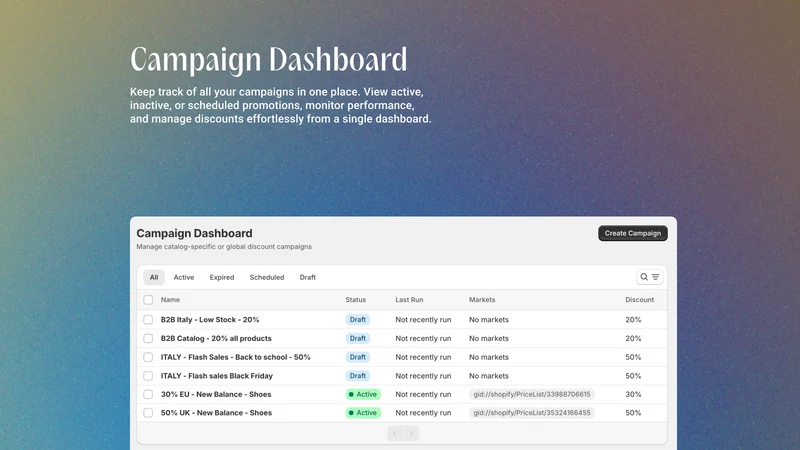Click Draft badge of B2B Italy row
The image size is (800, 450).
click(x=358, y=319)
